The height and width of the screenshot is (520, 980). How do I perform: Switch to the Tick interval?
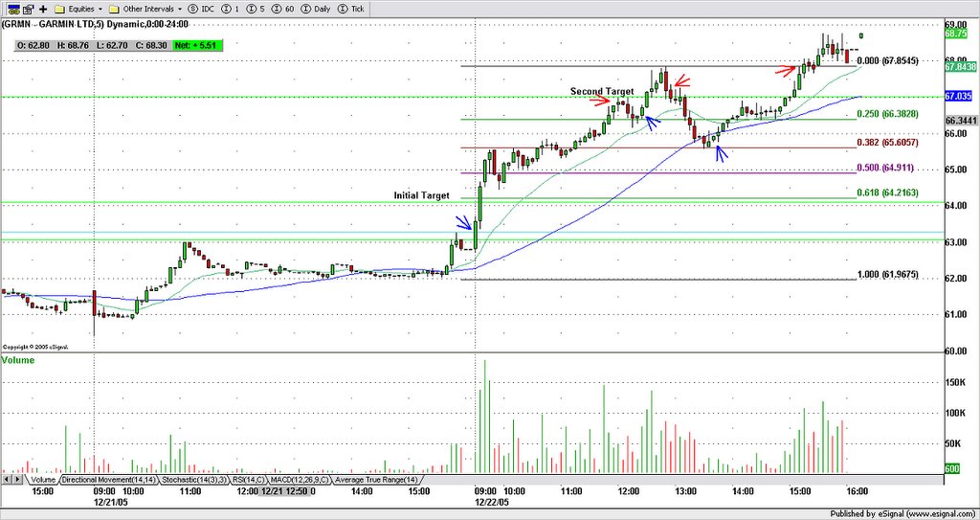pos(352,10)
